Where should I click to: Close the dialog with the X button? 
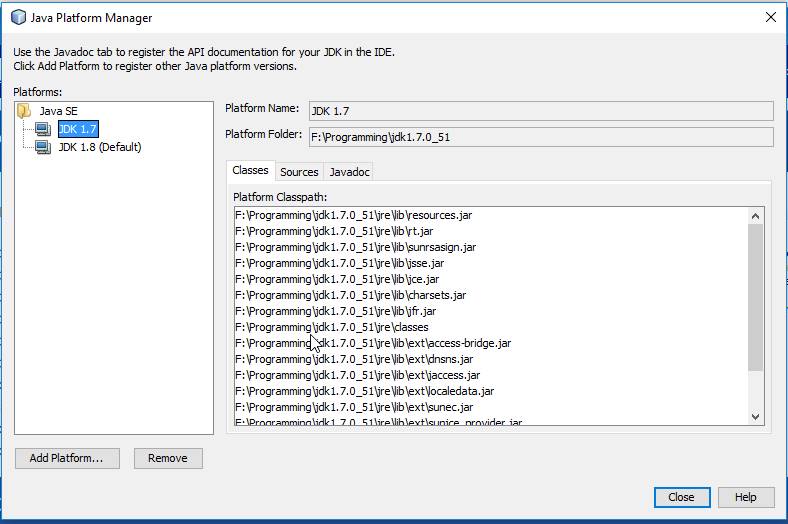770,18
